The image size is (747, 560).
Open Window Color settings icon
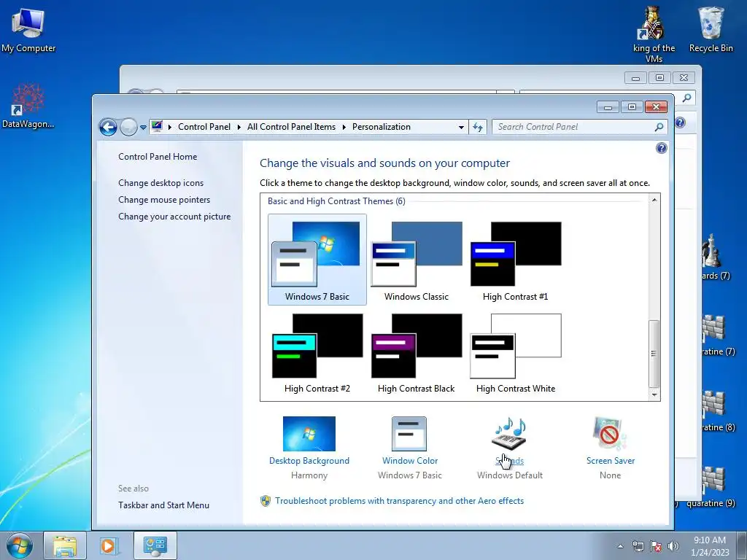(x=409, y=434)
